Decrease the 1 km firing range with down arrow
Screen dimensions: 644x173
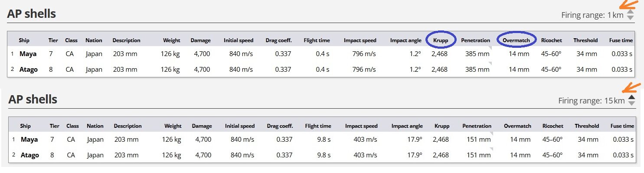coord(630,18)
